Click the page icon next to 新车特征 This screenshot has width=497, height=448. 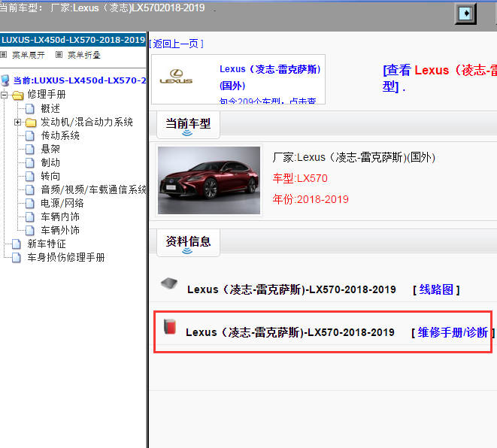pyautogui.click(x=17, y=244)
